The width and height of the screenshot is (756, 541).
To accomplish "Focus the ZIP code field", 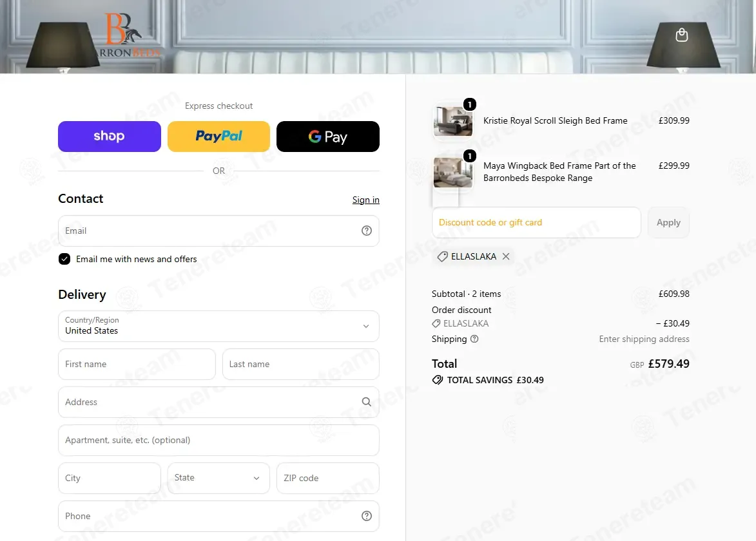I will [x=328, y=478].
